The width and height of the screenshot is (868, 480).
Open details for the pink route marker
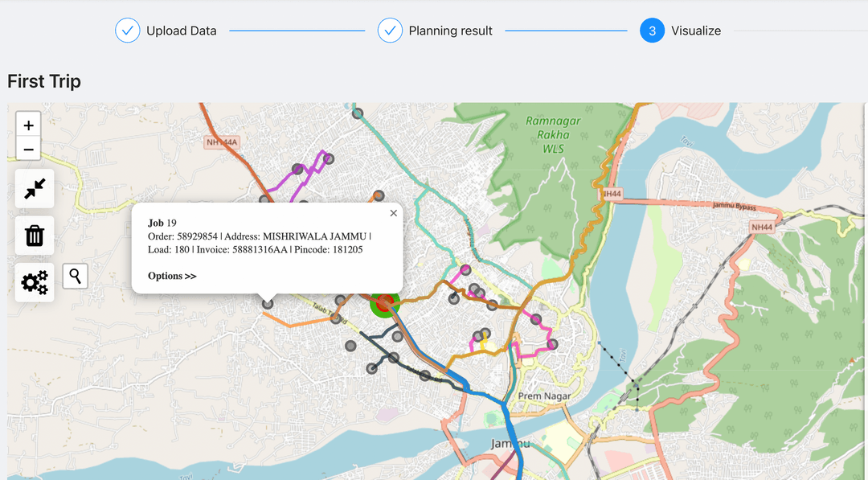[x=466, y=269]
